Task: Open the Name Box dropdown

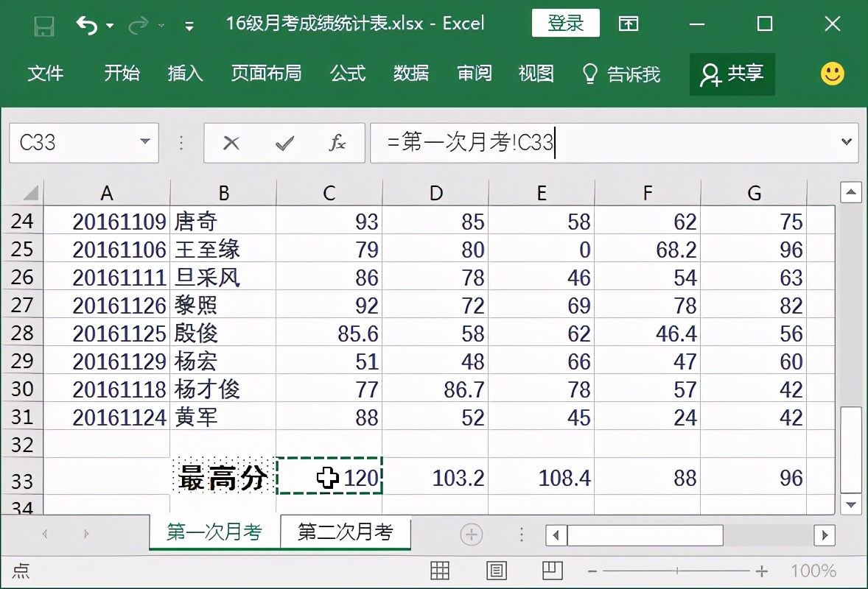Action: point(144,143)
